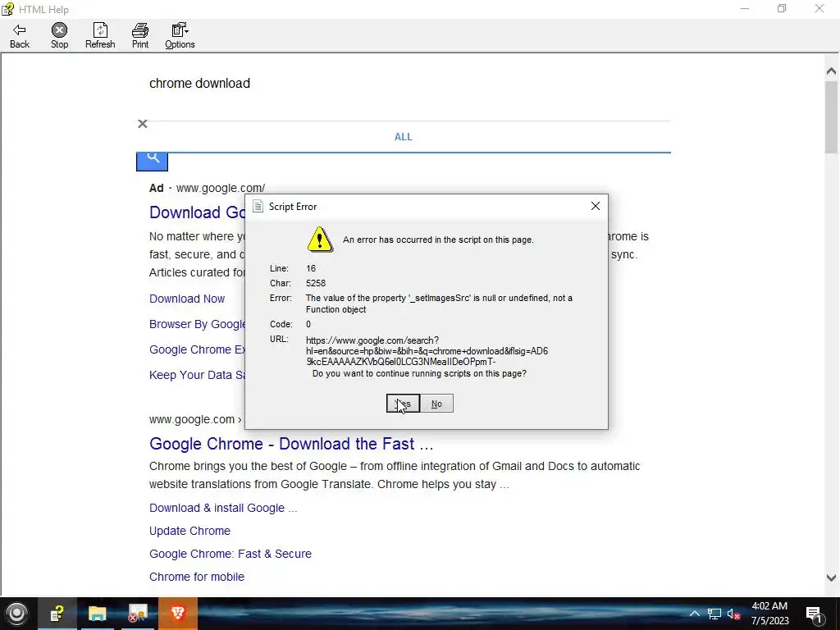Open the 'Update Chrome' sitelink

click(x=189, y=531)
